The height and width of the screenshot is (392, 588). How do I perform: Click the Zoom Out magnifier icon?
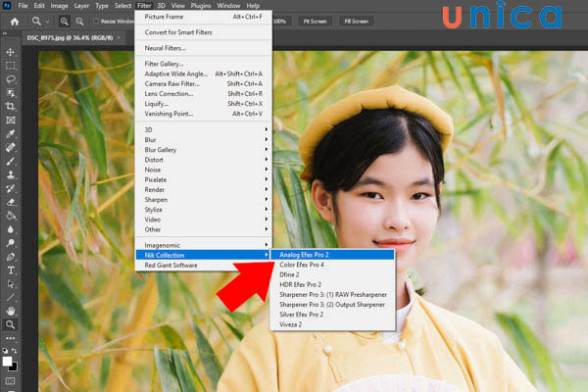pos(78,21)
